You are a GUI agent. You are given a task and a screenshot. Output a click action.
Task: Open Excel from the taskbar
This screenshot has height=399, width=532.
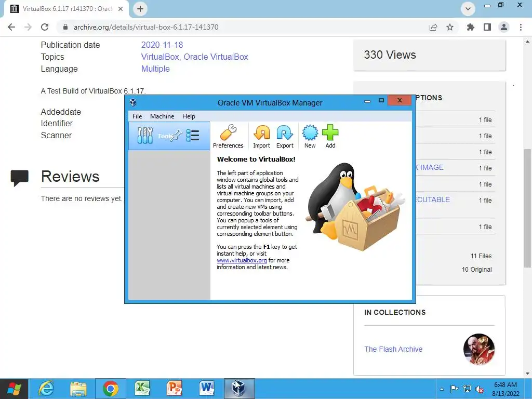tap(142, 389)
